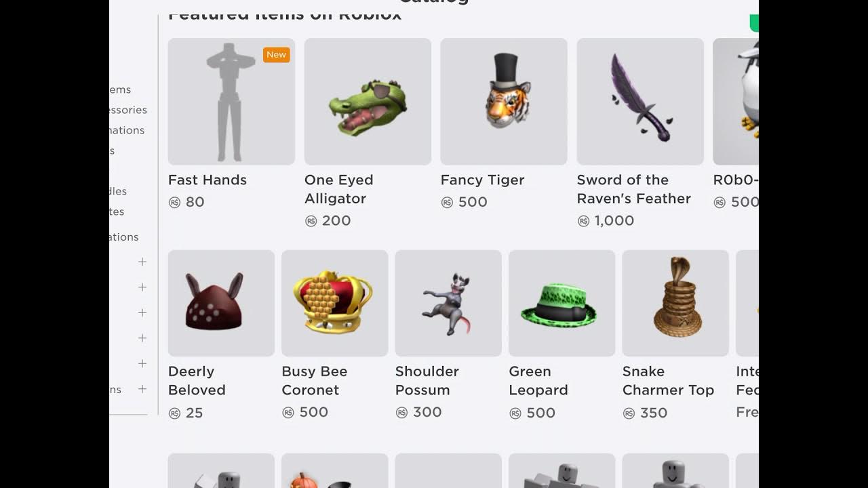868x488 pixels.
Task: Select the Accessories category in sidebar
Action: (128, 110)
